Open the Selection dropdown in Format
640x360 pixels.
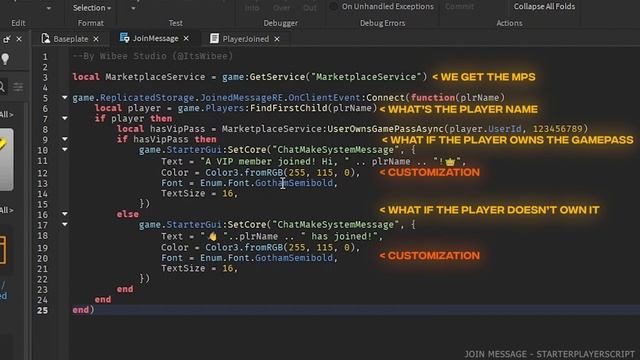[92, 8]
